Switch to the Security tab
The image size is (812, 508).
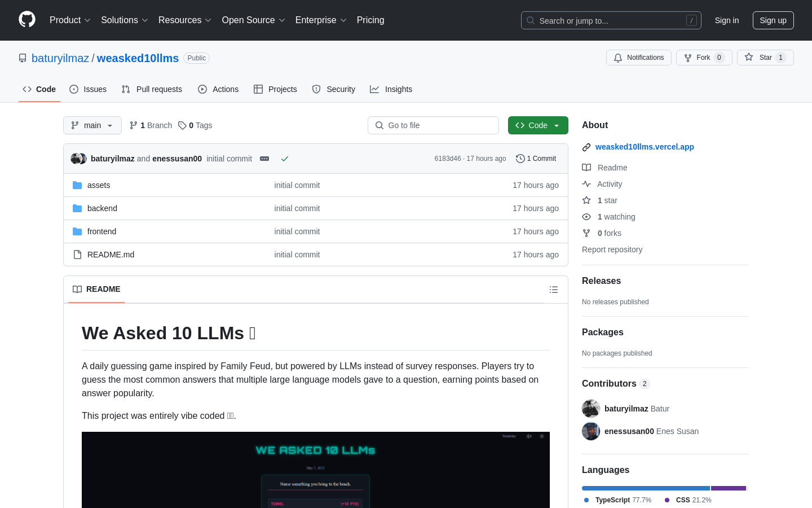pyautogui.click(x=334, y=89)
